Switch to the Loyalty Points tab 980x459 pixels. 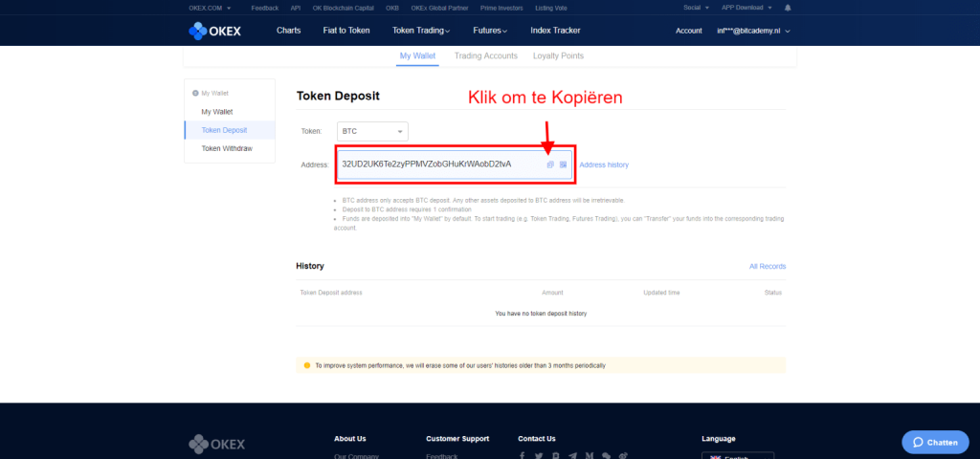[558, 55]
